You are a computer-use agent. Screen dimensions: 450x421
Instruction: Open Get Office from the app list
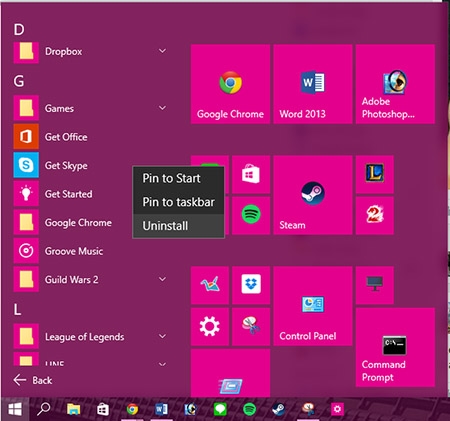coord(90,137)
